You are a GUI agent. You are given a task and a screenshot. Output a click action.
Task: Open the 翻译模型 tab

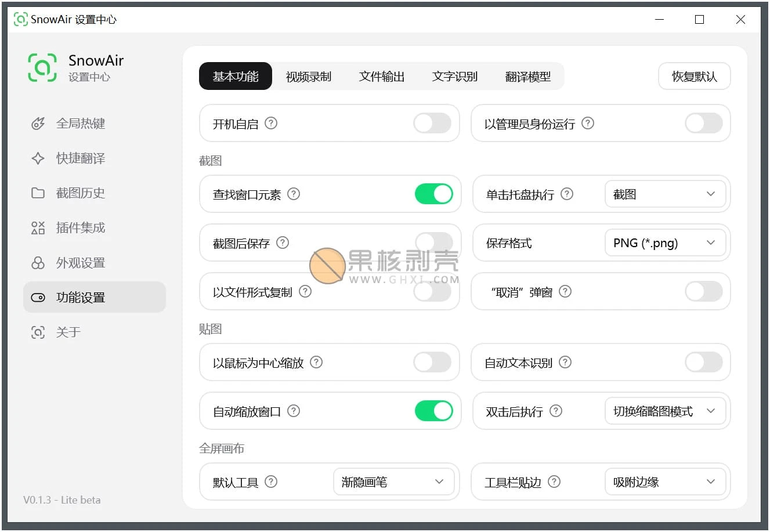(528, 76)
